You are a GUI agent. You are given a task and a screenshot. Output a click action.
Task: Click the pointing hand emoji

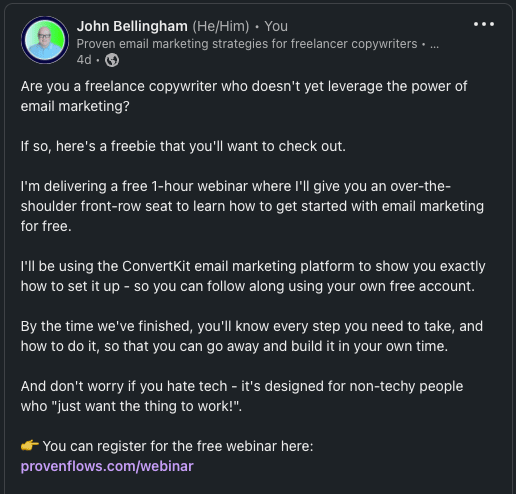coord(30,445)
